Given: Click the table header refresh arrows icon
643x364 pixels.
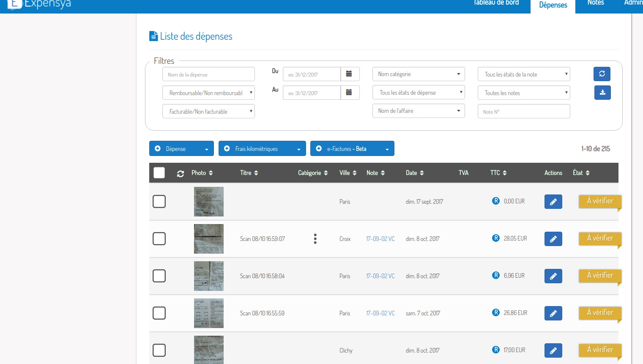Looking at the screenshot, I should click(181, 173).
